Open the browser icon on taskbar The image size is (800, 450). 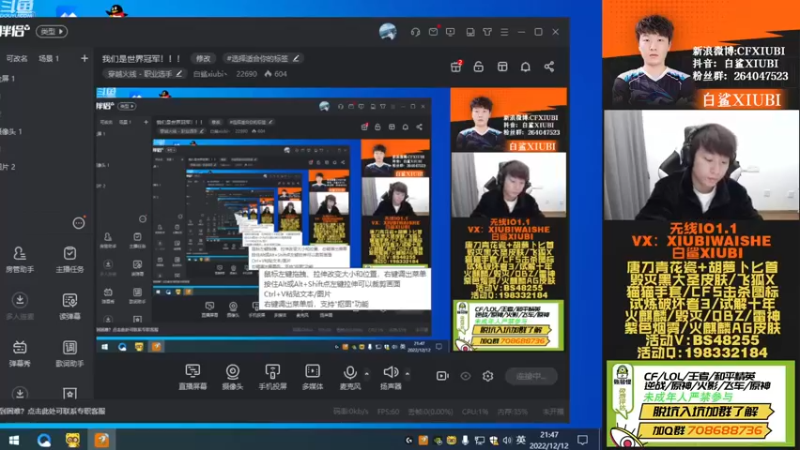(x=44, y=440)
